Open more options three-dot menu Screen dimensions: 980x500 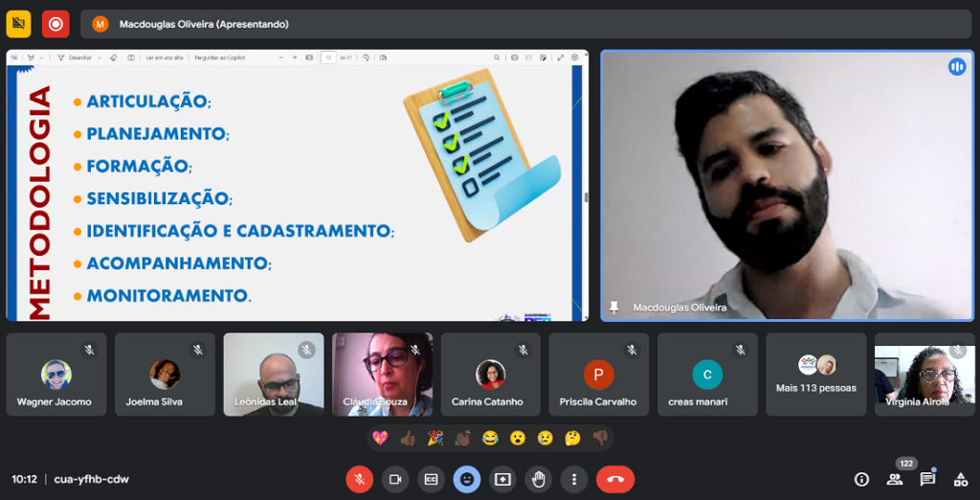573,479
